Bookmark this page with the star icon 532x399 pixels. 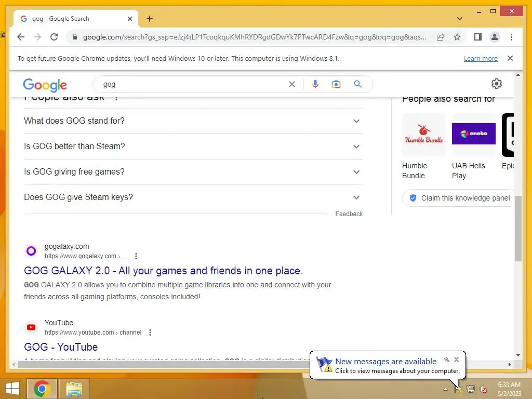point(457,37)
